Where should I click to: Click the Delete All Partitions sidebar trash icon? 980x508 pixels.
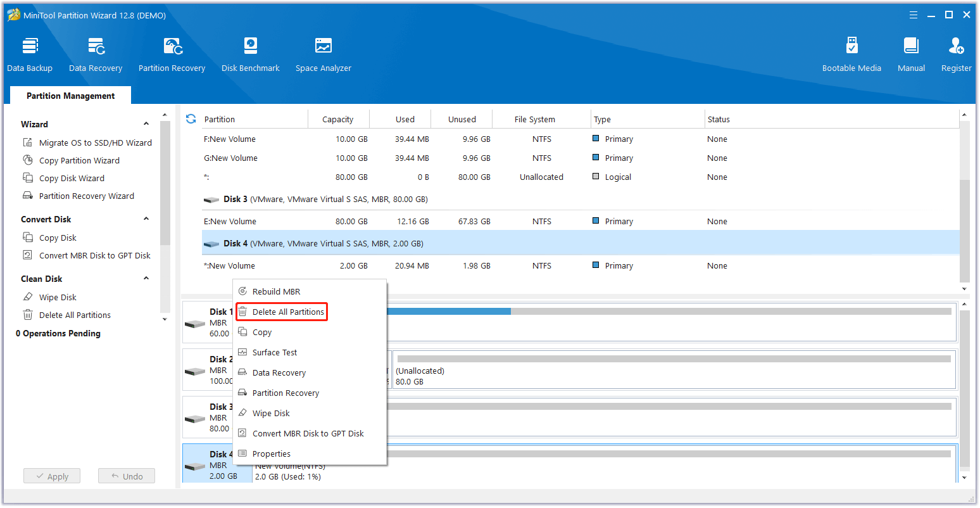point(28,315)
